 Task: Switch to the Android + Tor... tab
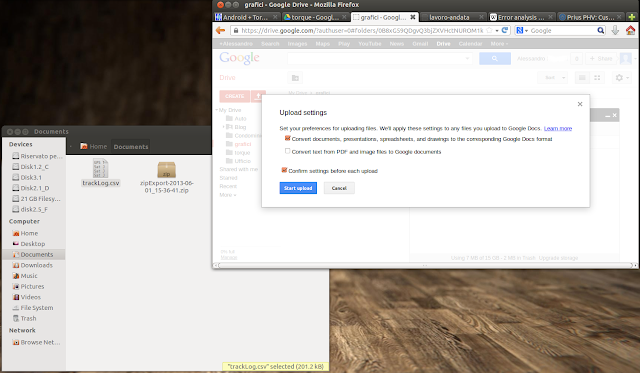(x=246, y=17)
